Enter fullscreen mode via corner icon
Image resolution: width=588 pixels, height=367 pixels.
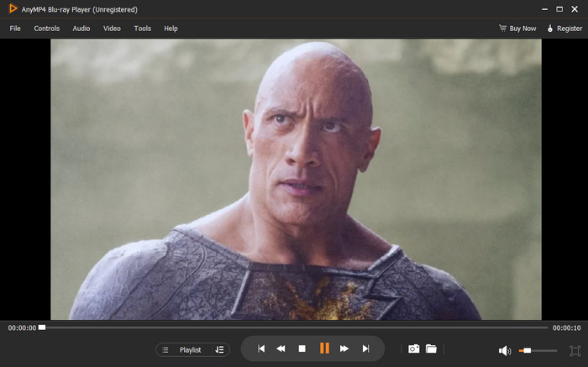pyautogui.click(x=575, y=350)
